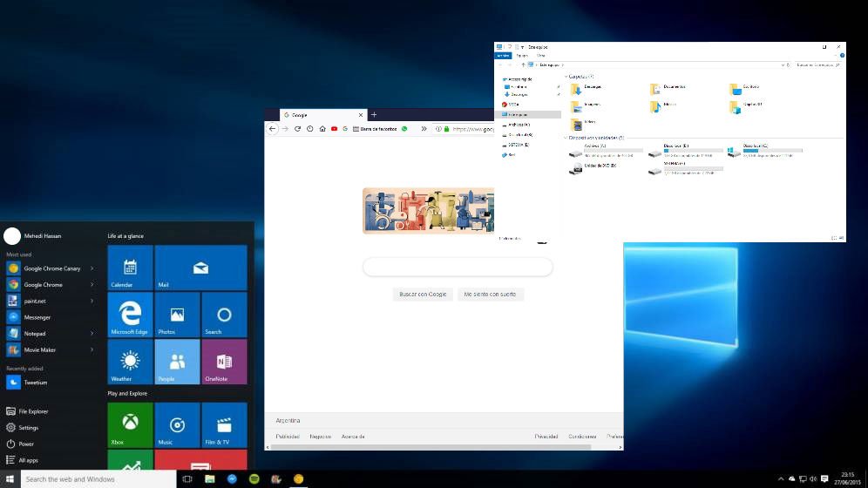Expand Google Chrome Canary jump list arrow
Image resolution: width=868 pixels, height=488 pixels.
[x=92, y=268]
